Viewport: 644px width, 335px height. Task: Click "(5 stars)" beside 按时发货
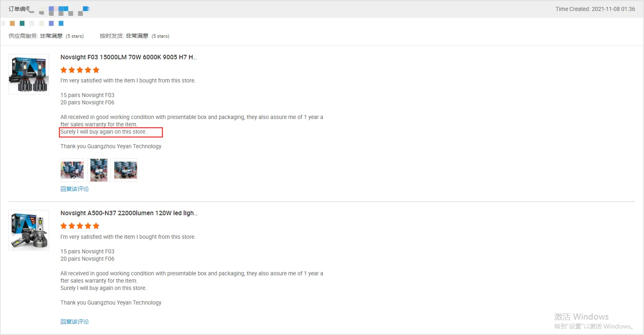(161, 36)
